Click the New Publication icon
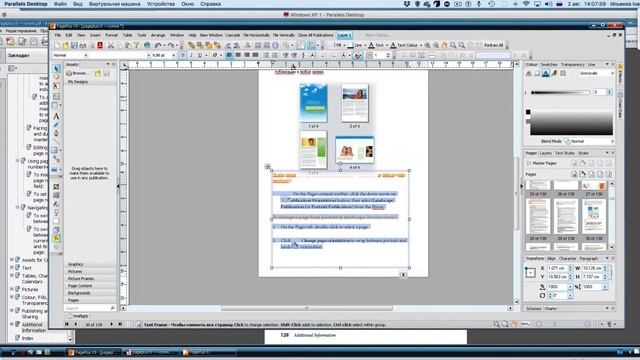The image size is (640, 360). (57, 45)
